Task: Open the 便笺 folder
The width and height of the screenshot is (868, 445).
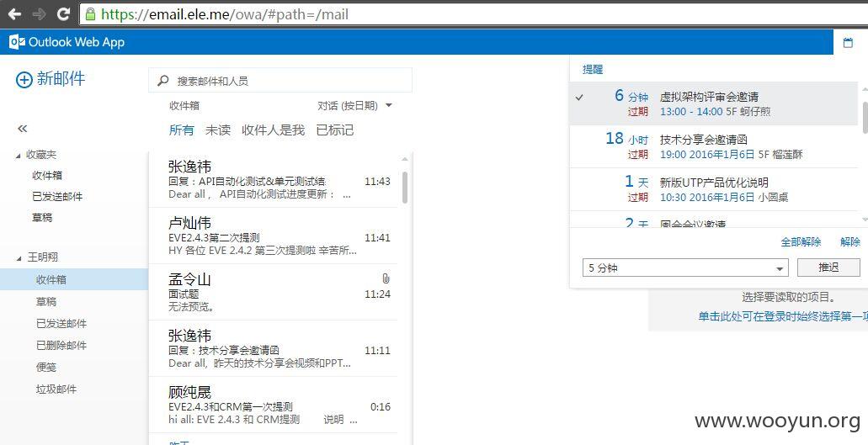Action: [x=46, y=367]
